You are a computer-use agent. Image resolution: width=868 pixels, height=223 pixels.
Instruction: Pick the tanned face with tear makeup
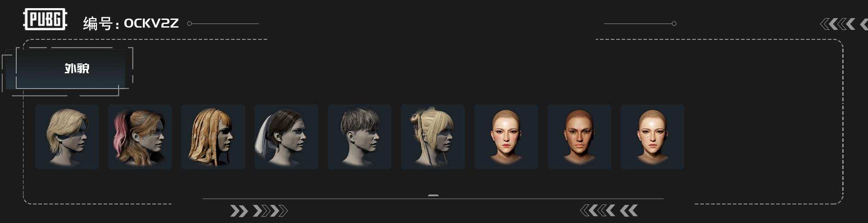pyautogui.click(x=579, y=137)
